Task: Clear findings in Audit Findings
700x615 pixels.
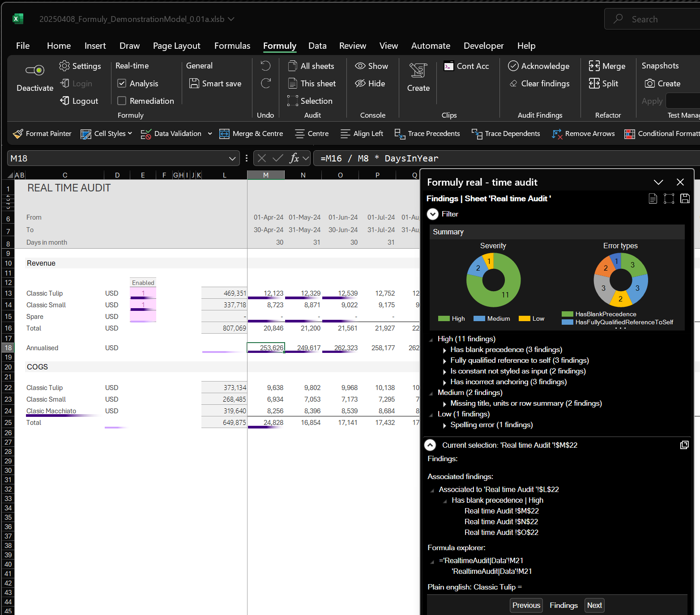Action: click(539, 83)
